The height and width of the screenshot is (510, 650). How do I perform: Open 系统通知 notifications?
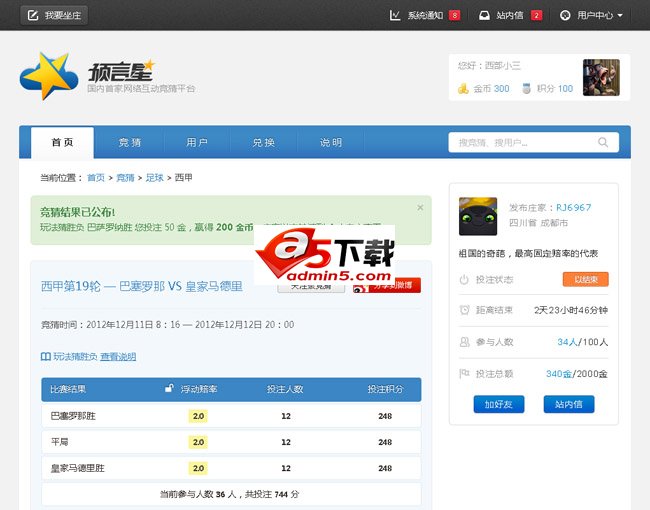[x=425, y=15]
